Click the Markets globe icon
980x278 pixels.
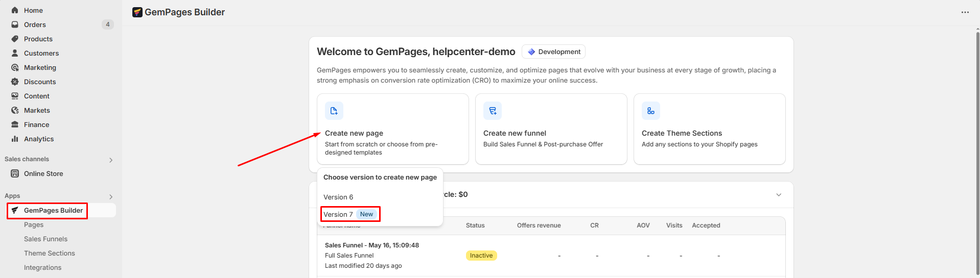(x=15, y=110)
